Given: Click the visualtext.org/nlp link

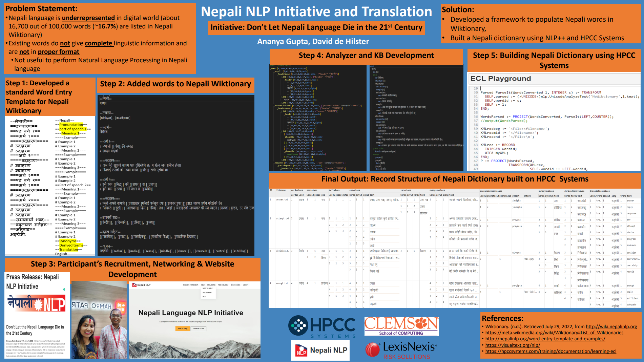Looking at the screenshot, I should (513, 345).
